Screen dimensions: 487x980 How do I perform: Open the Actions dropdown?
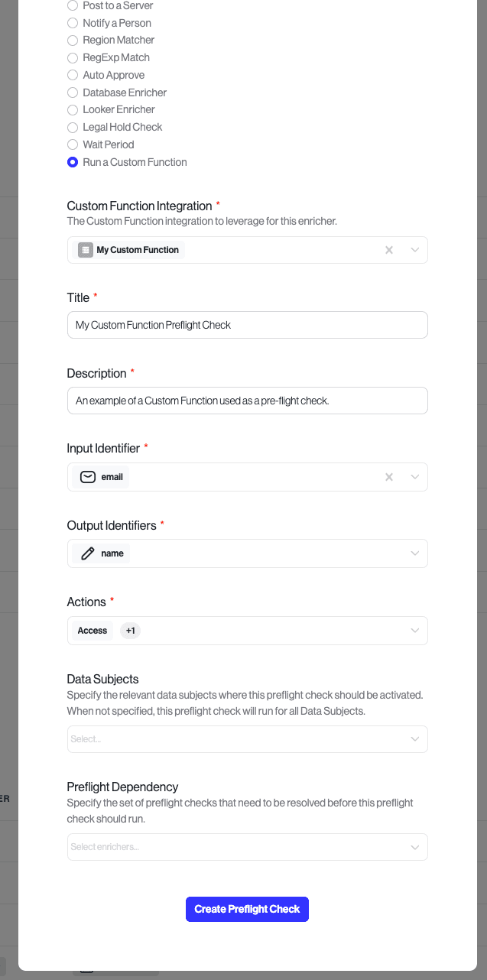[414, 630]
